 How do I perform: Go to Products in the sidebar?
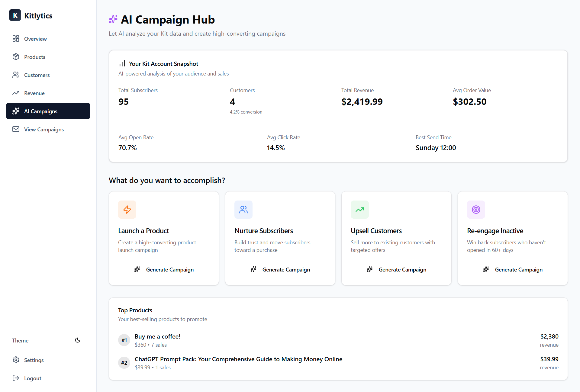point(34,57)
